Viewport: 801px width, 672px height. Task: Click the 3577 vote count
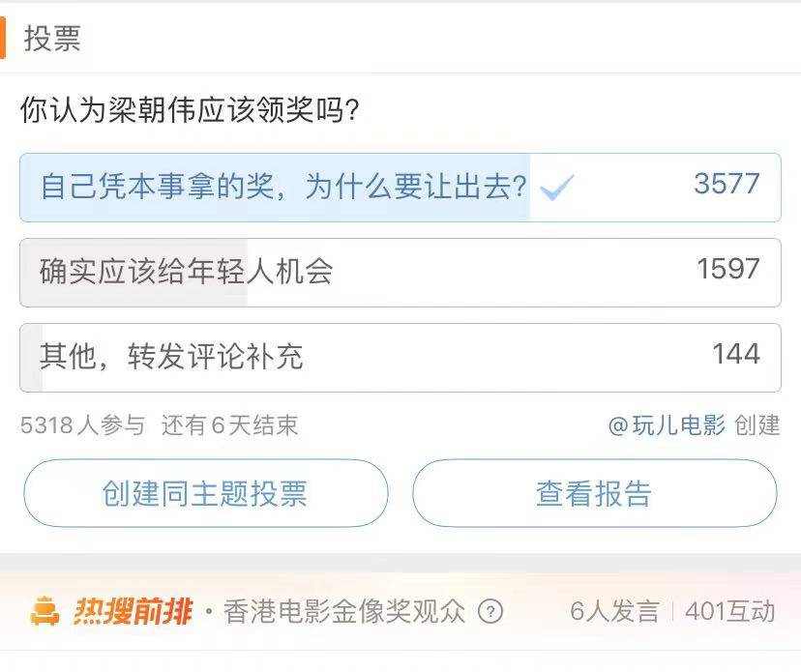[727, 184]
